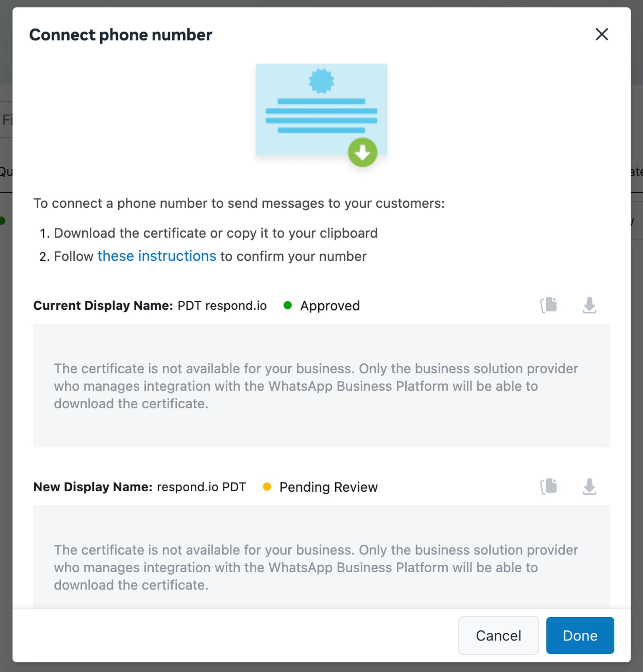This screenshot has height=672, width=643.
Task: Click the "PDT respond.io" display name text
Action: [x=222, y=305]
